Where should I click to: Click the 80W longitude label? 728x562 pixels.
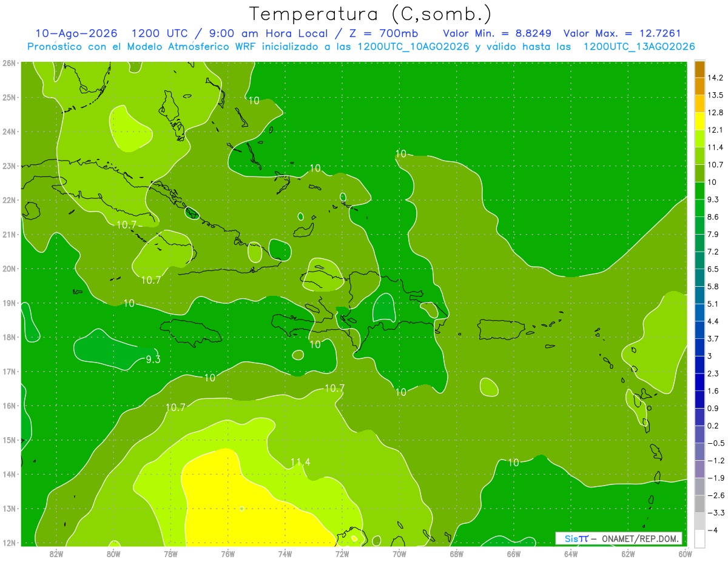(x=113, y=554)
